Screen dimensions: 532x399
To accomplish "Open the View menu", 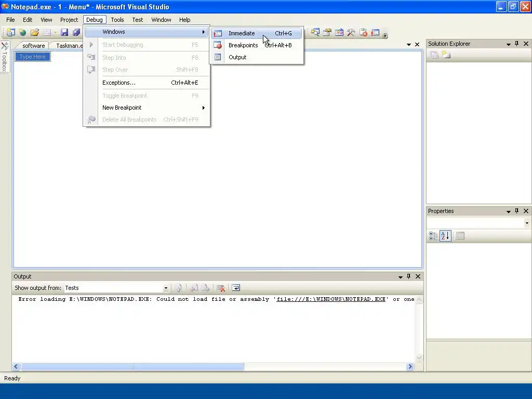I will point(46,20).
